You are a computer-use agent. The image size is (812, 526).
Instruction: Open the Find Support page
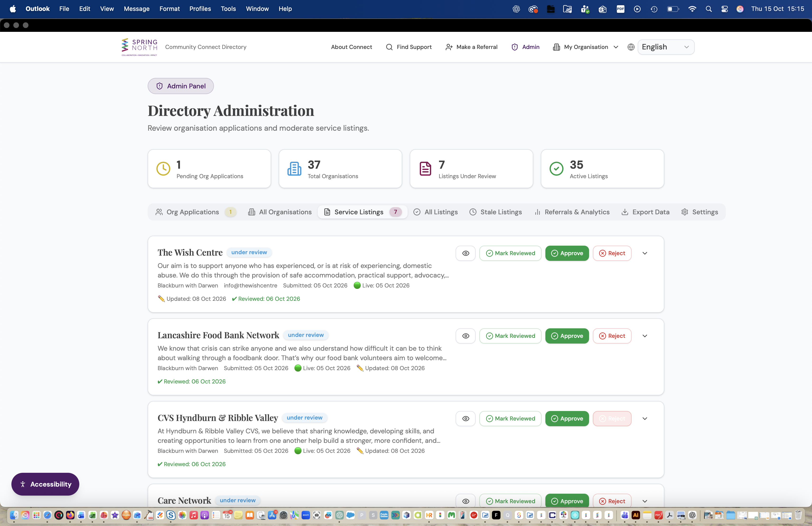[x=408, y=47]
